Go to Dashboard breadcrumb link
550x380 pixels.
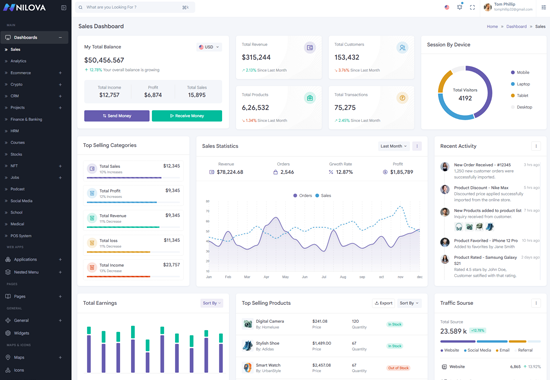click(516, 26)
